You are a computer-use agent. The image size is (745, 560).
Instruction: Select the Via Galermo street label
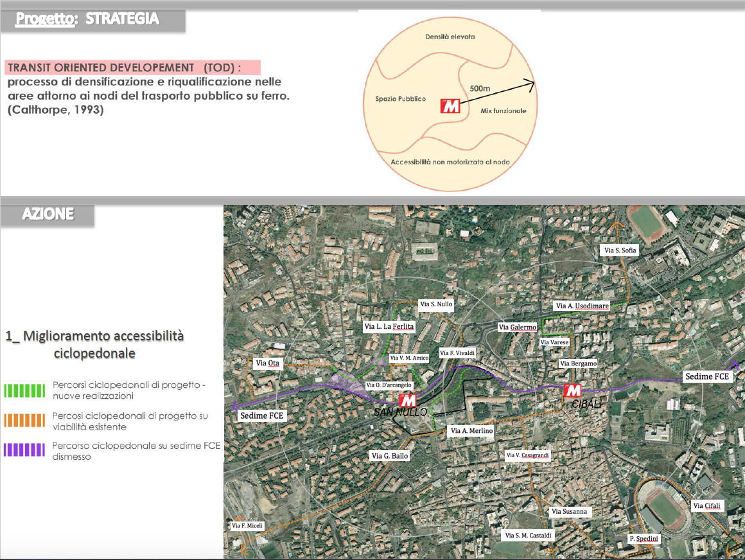pyautogui.click(x=517, y=328)
